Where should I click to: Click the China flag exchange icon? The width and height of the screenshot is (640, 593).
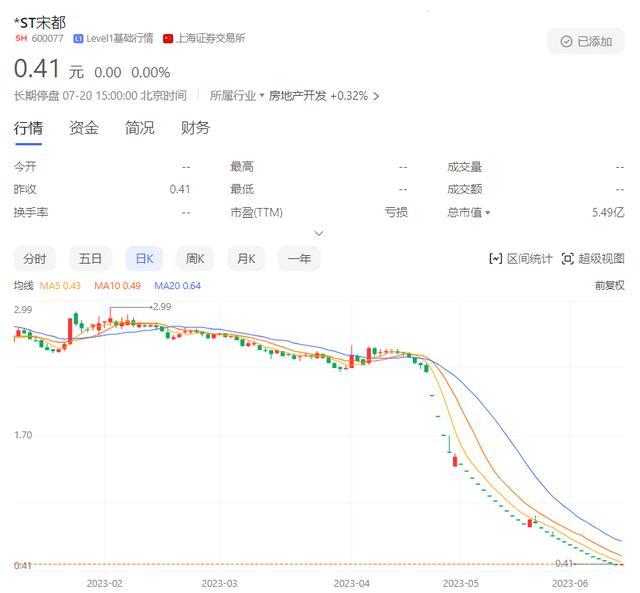(x=168, y=39)
